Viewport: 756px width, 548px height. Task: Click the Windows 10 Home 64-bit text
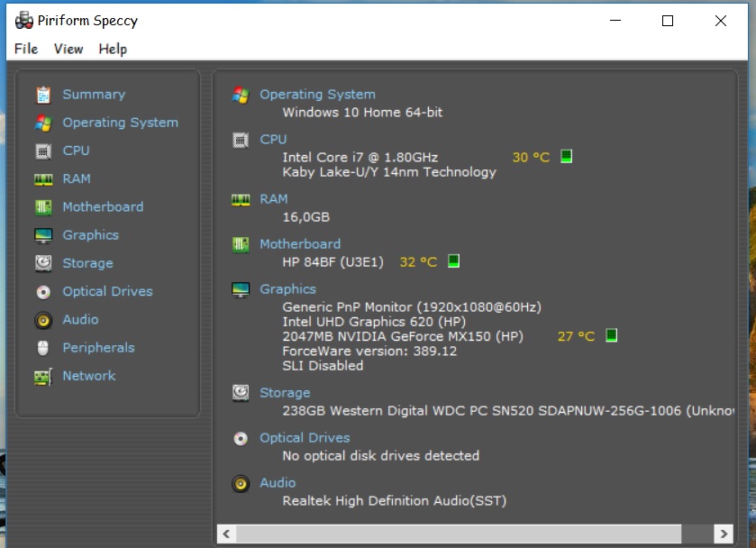pos(362,113)
